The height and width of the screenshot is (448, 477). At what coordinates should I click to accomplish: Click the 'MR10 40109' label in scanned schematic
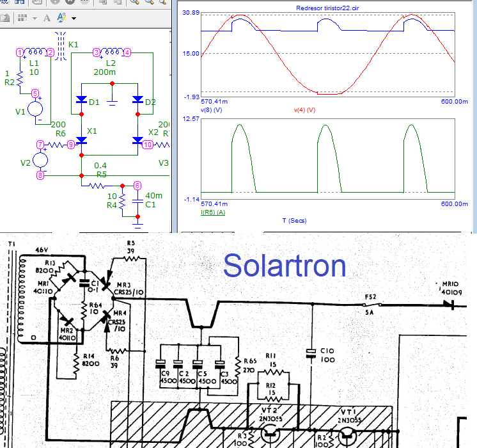451,288
